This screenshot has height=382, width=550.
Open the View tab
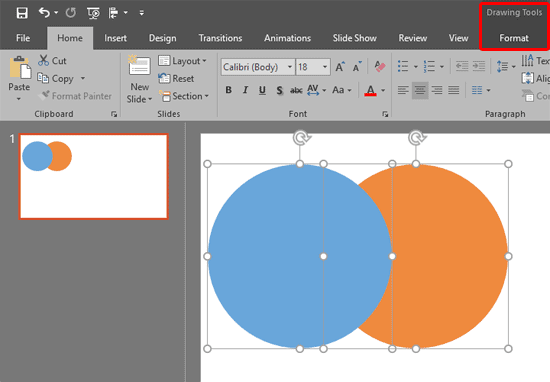[x=458, y=38]
